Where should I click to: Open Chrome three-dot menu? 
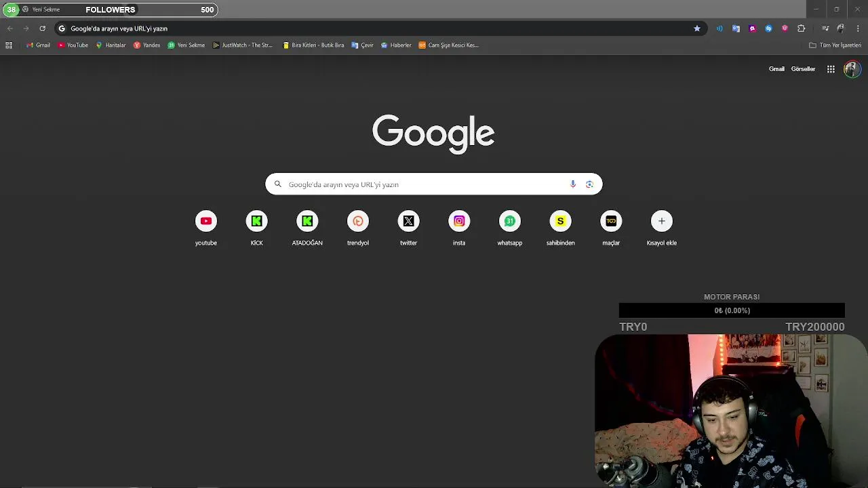click(x=858, y=28)
